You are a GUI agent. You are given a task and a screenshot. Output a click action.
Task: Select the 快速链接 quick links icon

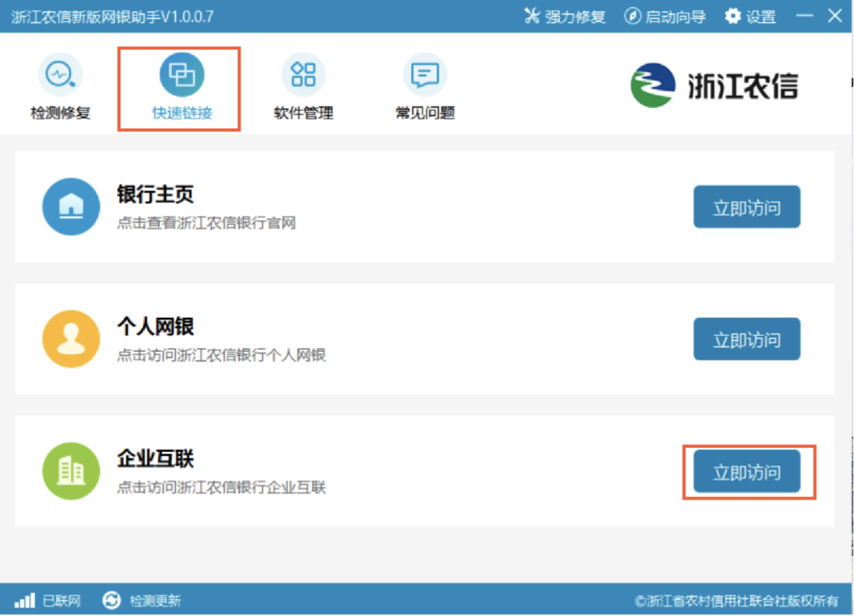182,74
